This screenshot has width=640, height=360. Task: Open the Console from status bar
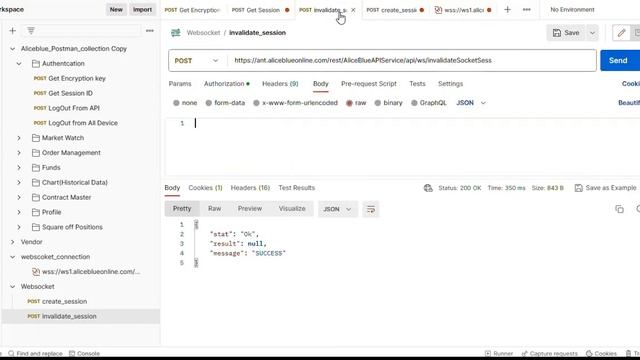pos(84,353)
